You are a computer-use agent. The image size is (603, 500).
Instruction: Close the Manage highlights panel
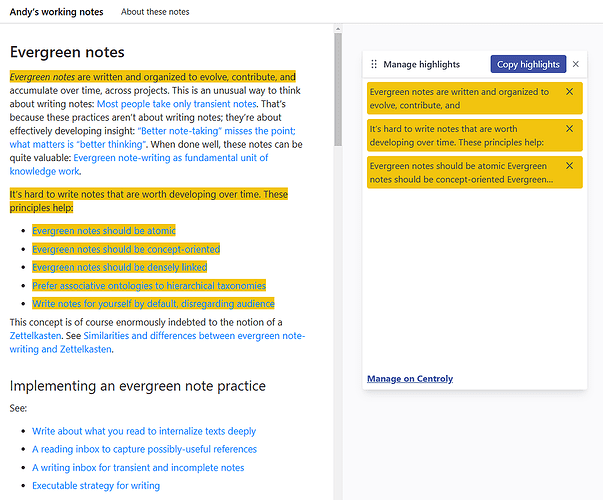(576, 64)
